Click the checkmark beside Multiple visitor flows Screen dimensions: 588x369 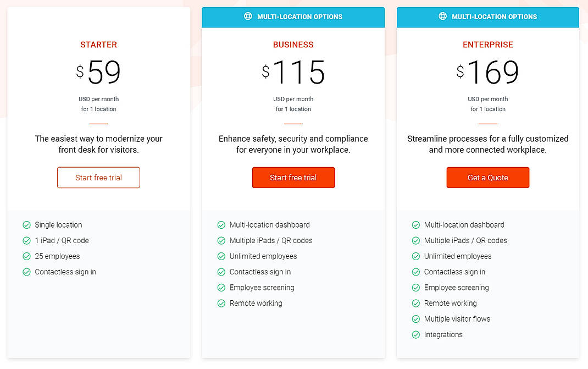(x=416, y=319)
